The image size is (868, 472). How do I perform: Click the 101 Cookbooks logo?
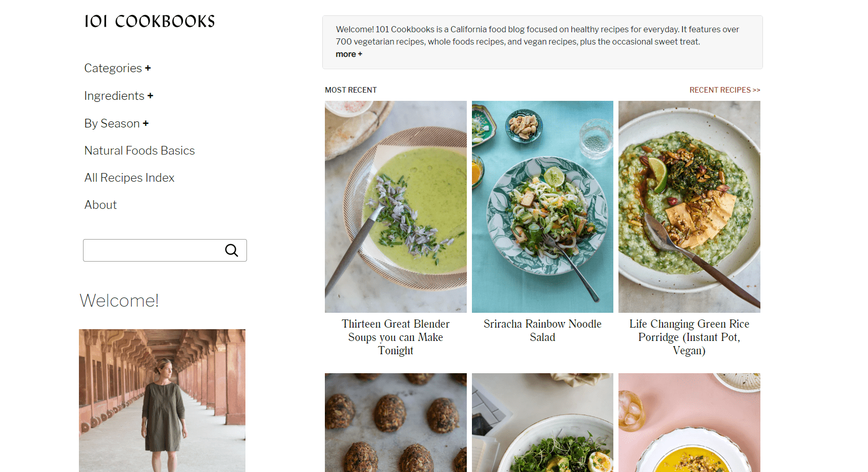[x=150, y=22]
